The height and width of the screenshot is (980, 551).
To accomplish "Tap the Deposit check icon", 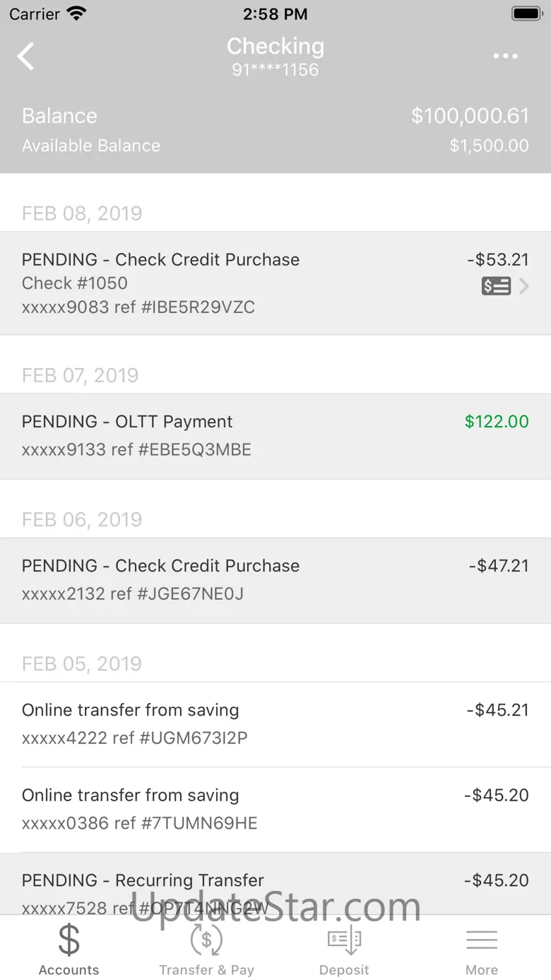I will [x=344, y=940].
